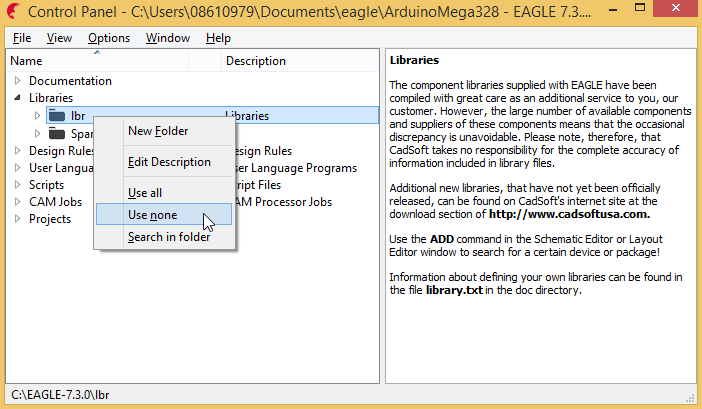This screenshot has width=702, height=409.
Task: Select Search in folder menu entry
Action: click(x=169, y=237)
